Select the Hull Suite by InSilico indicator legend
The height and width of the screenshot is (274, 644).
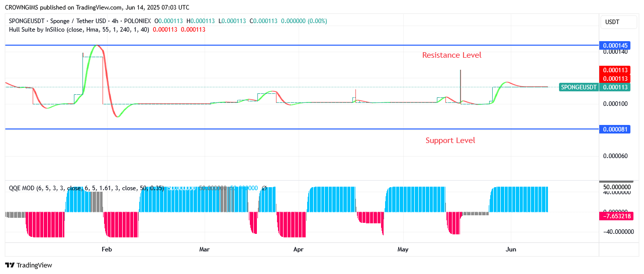pos(79,30)
